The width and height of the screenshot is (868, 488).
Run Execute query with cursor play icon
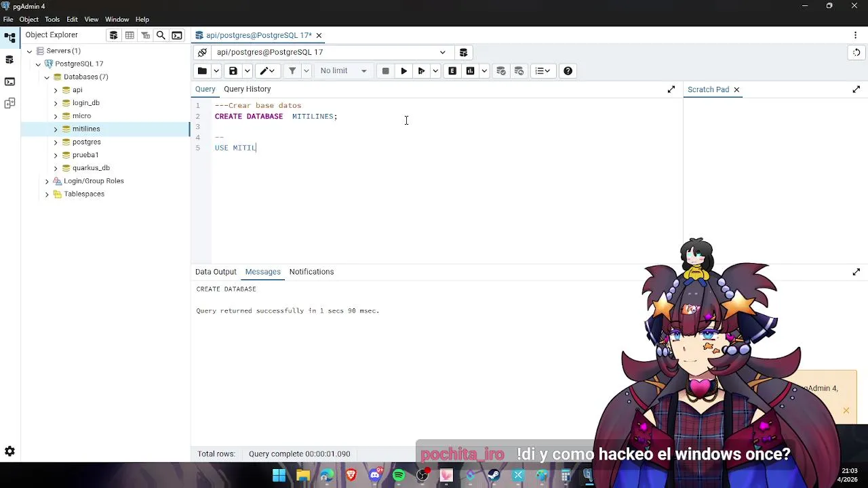421,71
